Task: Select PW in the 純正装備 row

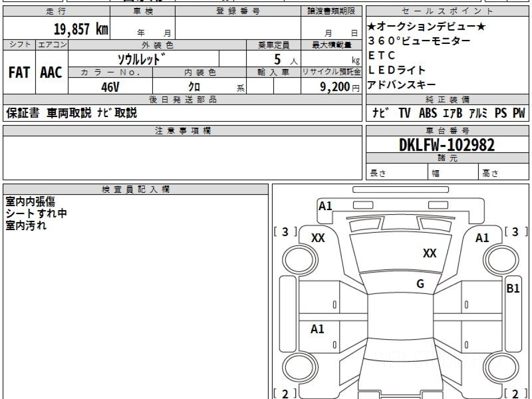Action: click(519, 113)
